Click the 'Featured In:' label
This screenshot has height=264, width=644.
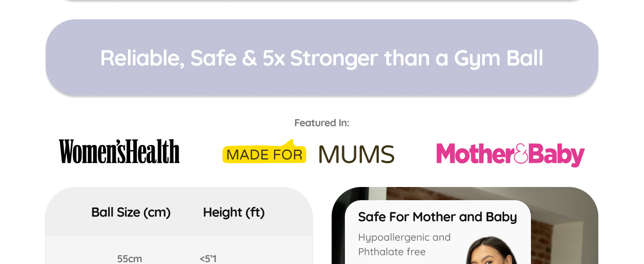pyautogui.click(x=322, y=123)
